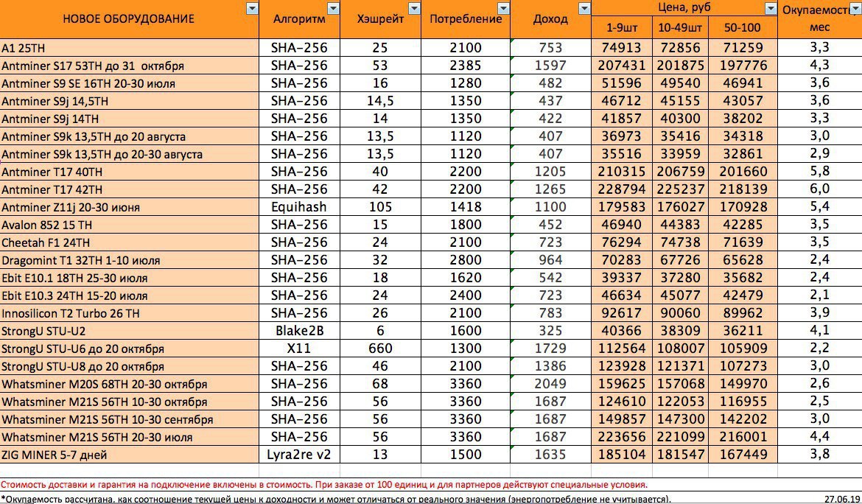
Task: Select income value 753 for A1 25TH
Action: (x=550, y=48)
